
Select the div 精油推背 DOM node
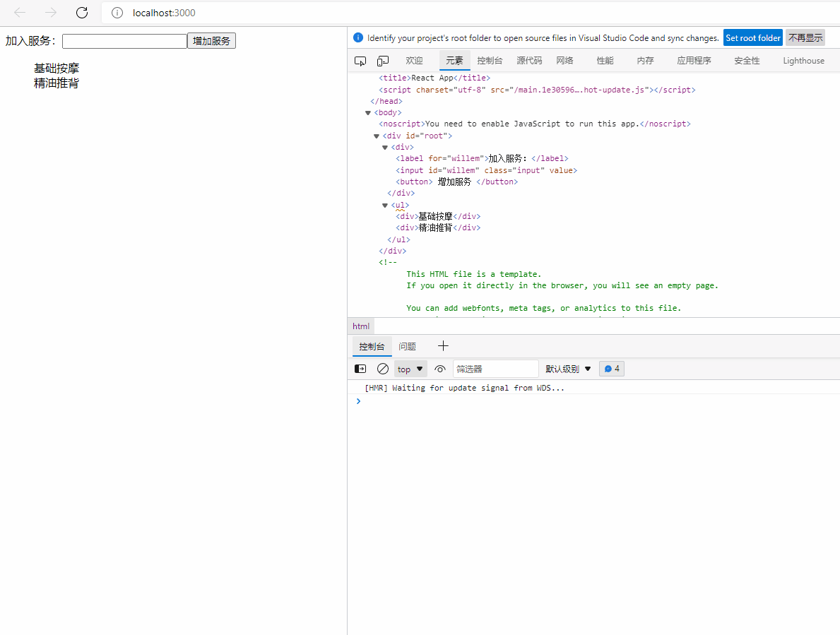438,228
